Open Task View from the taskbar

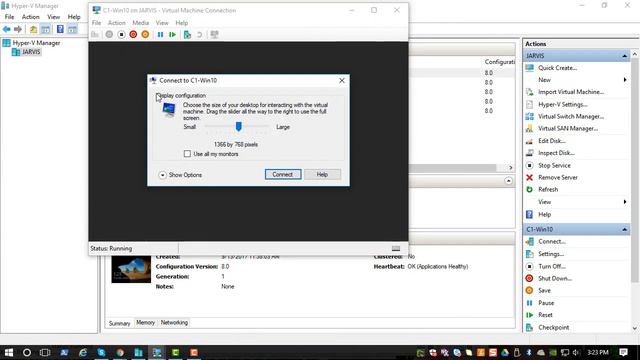(x=45, y=352)
